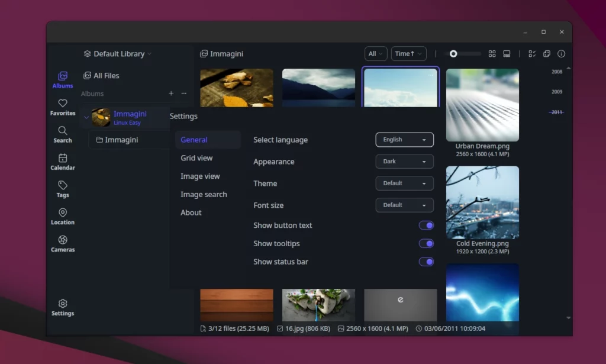Enable multi-select mode from the toolbar
This screenshot has height=364, width=606.
click(x=532, y=53)
